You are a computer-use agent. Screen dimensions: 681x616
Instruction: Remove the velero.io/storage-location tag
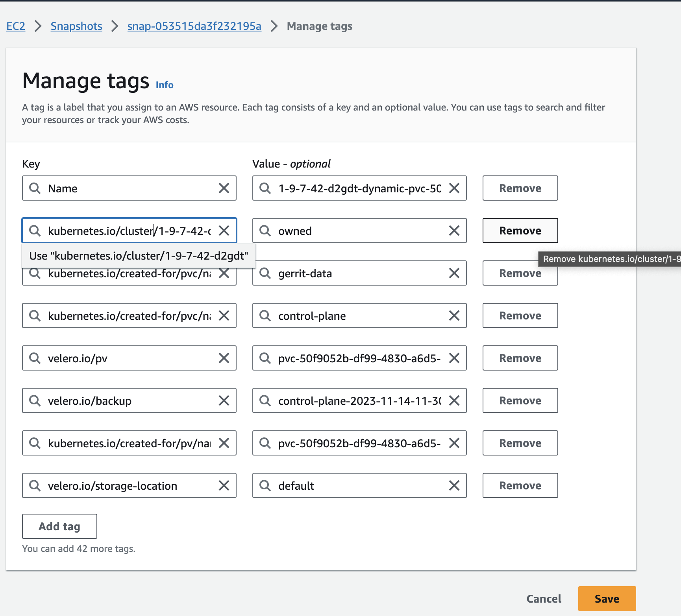pyautogui.click(x=520, y=486)
